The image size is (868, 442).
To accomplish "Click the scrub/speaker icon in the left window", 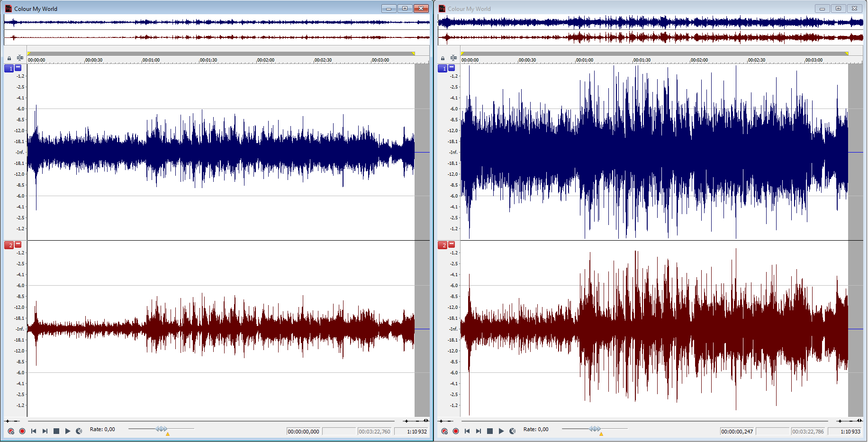I will pyautogui.click(x=79, y=431).
